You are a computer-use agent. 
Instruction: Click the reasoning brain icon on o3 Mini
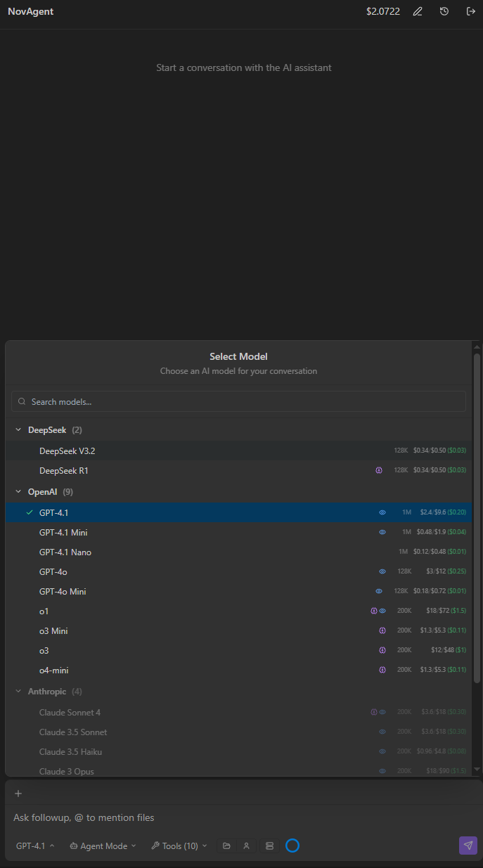click(x=382, y=630)
